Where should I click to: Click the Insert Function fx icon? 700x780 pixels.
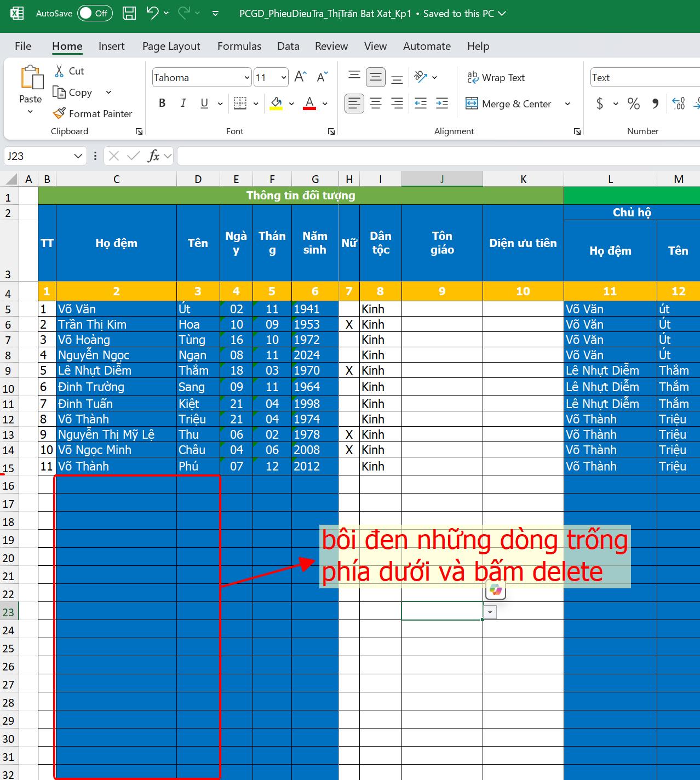[154, 156]
